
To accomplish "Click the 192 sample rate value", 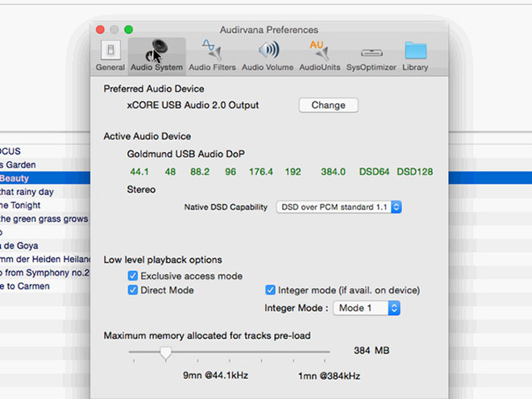I will (293, 172).
